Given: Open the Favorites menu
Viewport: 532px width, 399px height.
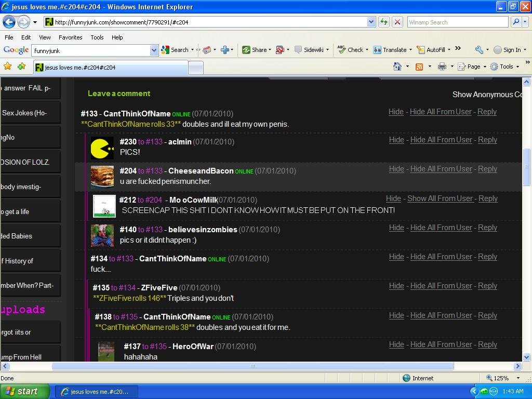Looking at the screenshot, I should (70, 37).
